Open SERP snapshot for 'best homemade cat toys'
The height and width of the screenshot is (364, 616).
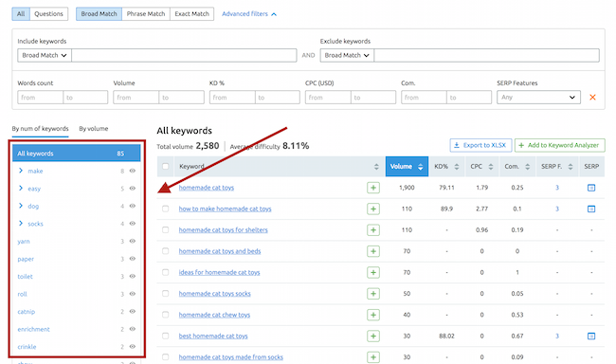(591, 337)
